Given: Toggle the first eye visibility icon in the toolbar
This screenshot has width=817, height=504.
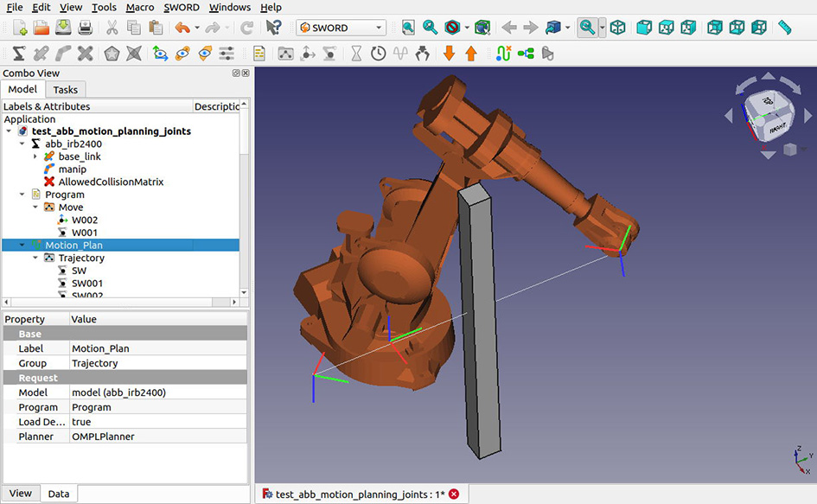Looking at the screenshot, I should point(181,53).
